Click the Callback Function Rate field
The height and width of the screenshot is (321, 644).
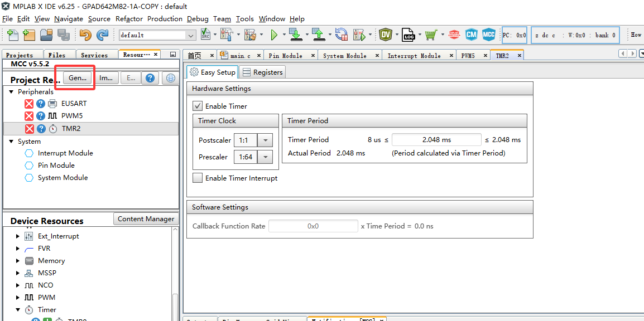314,226
